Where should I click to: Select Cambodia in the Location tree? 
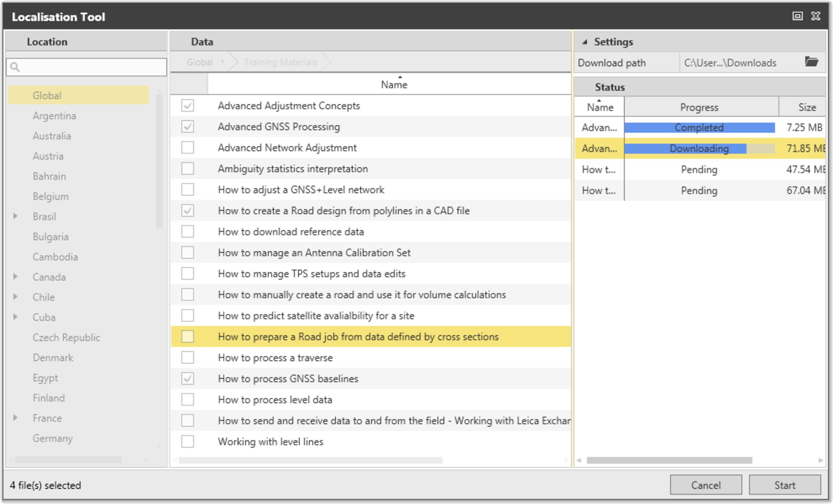pyautogui.click(x=55, y=256)
